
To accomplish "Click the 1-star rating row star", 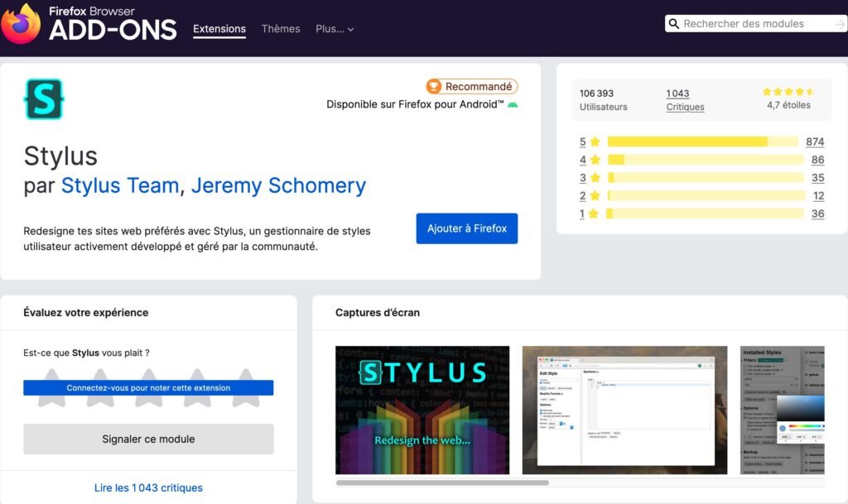I will 595,214.
